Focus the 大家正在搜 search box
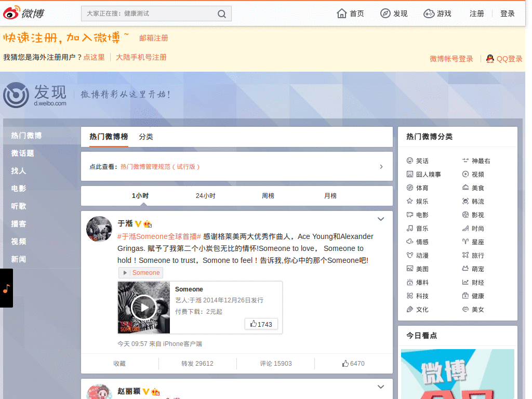This screenshot has width=532, height=399. (x=156, y=14)
